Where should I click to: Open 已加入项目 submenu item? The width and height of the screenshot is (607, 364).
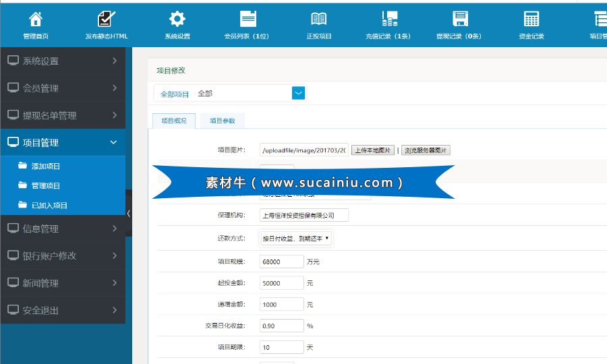[49, 206]
